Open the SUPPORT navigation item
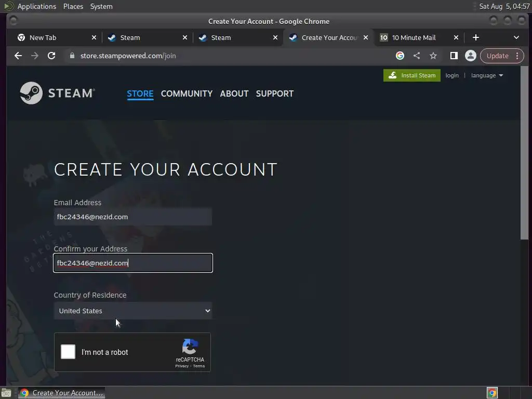The height and width of the screenshot is (399, 532). (275, 94)
